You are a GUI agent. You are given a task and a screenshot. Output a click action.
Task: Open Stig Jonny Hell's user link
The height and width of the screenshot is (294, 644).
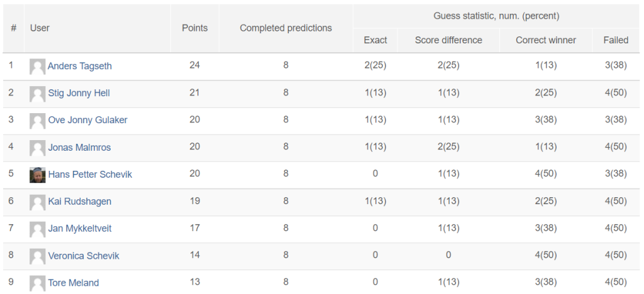(79, 93)
